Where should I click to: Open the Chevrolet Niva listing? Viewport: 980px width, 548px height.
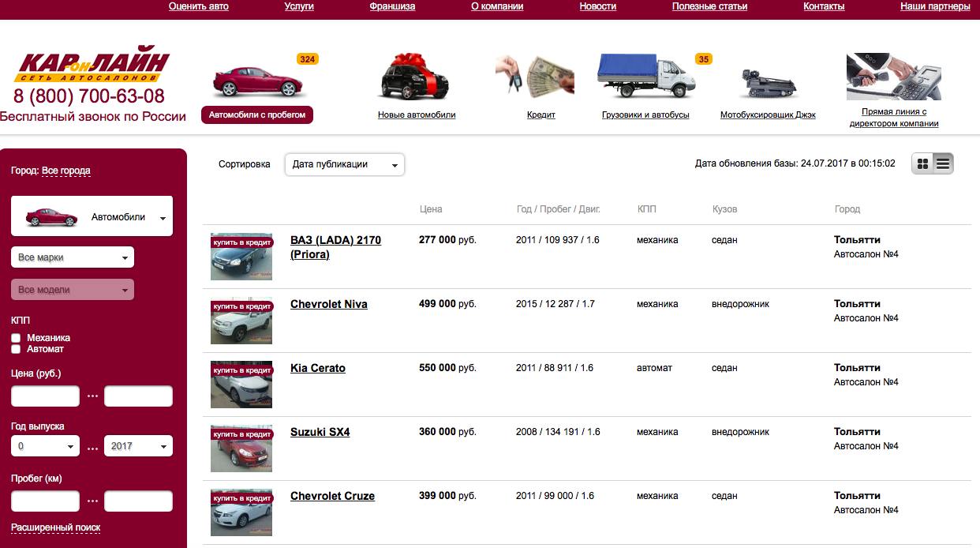coord(329,304)
